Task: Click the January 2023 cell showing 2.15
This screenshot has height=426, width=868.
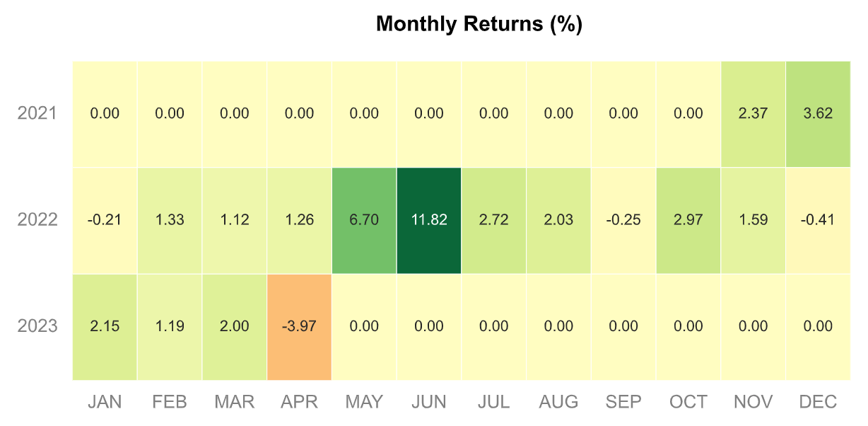Action: 105,327
